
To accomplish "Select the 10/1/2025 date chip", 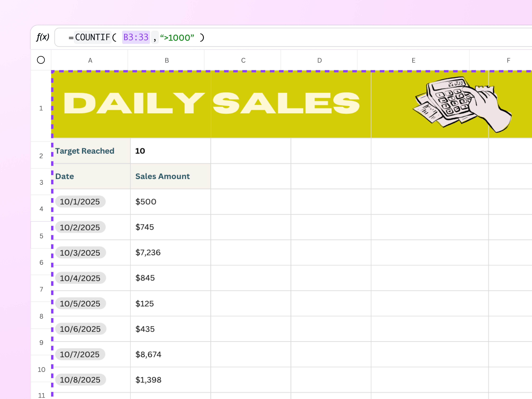I will (80, 201).
